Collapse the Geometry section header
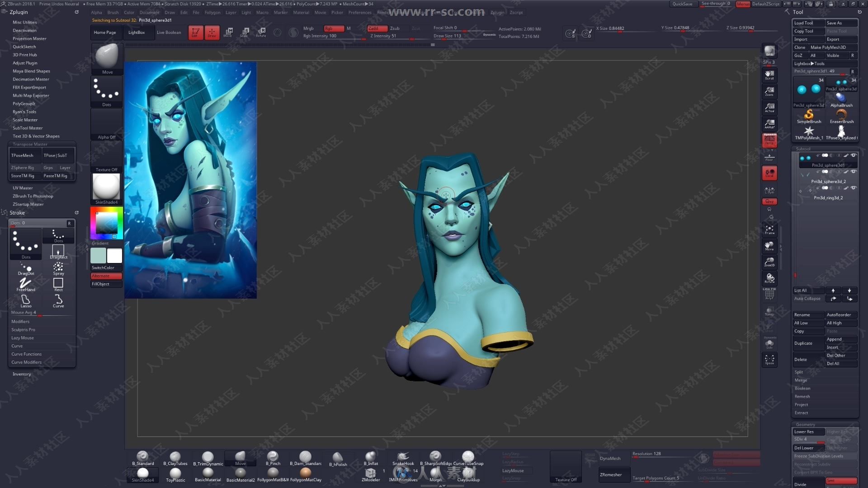The height and width of the screenshot is (488, 868). click(806, 424)
